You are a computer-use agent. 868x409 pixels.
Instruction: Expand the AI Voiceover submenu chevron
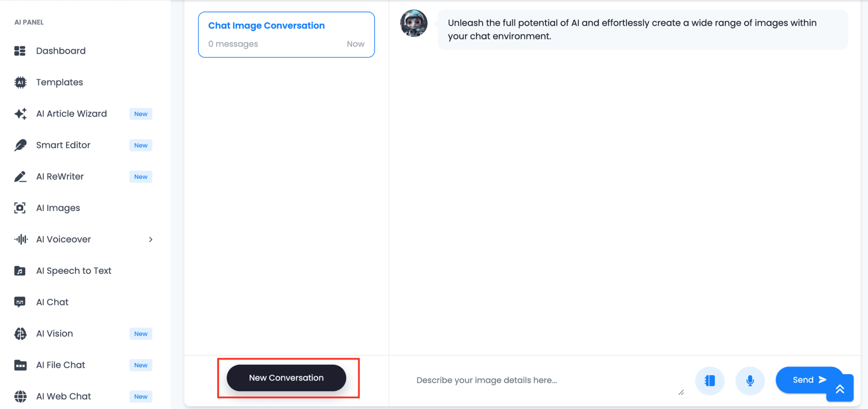[x=151, y=240]
